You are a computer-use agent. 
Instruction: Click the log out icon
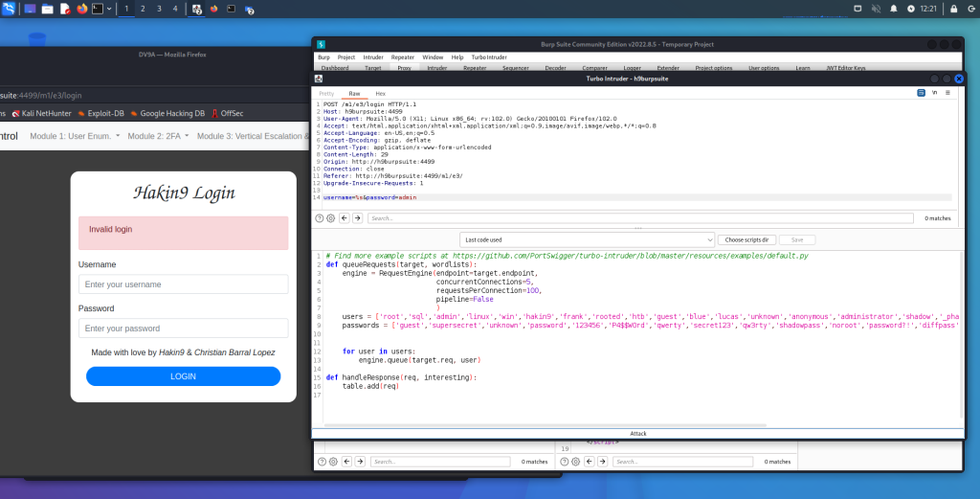click(971, 9)
